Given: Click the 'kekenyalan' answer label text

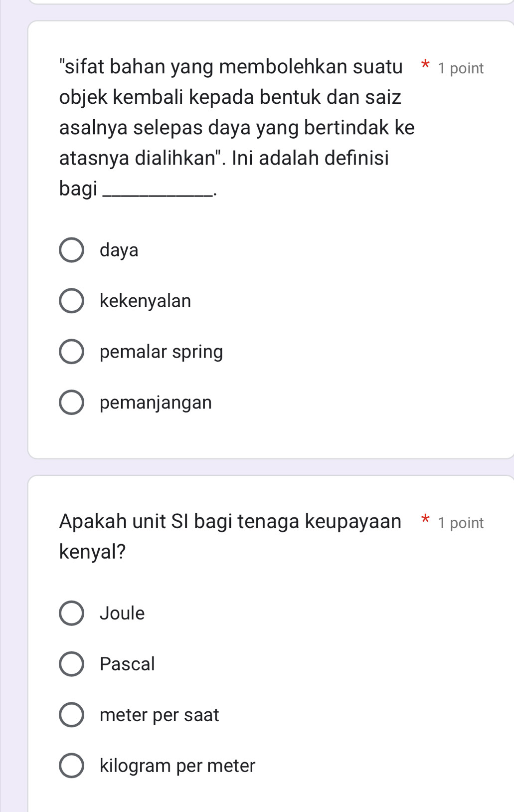Looking at the screenshot, I should pyautogui.click(x=145, y=301).
